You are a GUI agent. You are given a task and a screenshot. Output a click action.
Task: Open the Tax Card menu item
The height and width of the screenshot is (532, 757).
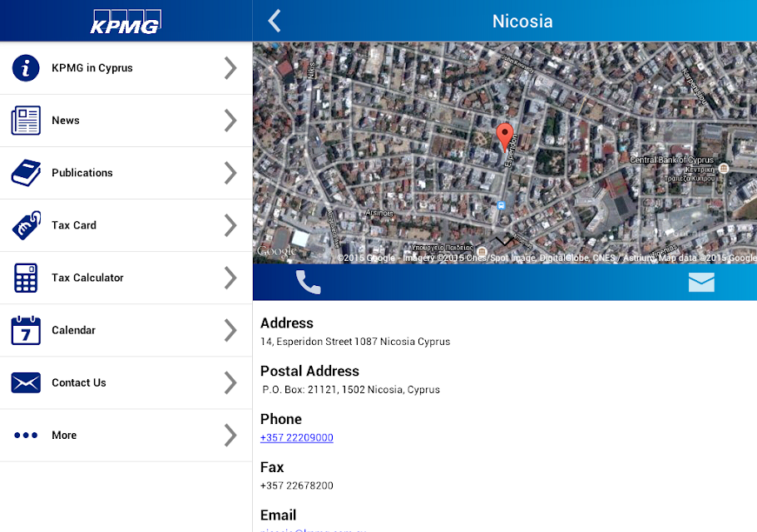point(126,225)
